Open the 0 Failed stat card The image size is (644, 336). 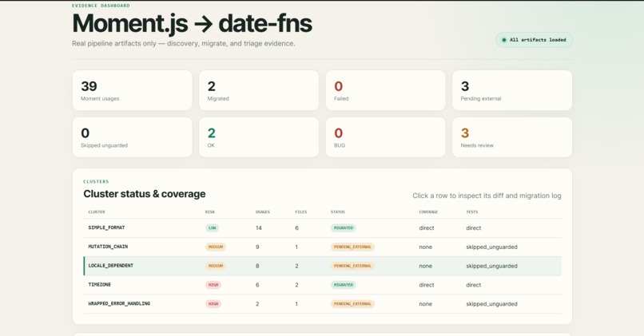(x=386, y=90)
